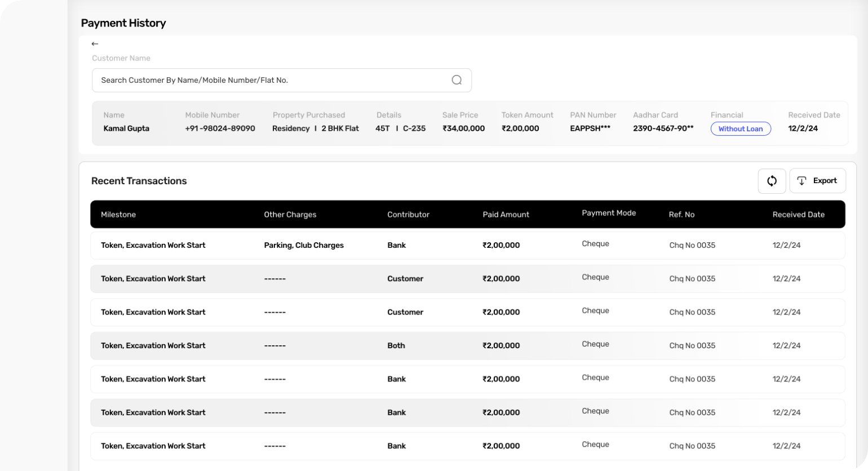868x471 pixels.
Task: Click the Payment History heading
Action: click(123, 23)
